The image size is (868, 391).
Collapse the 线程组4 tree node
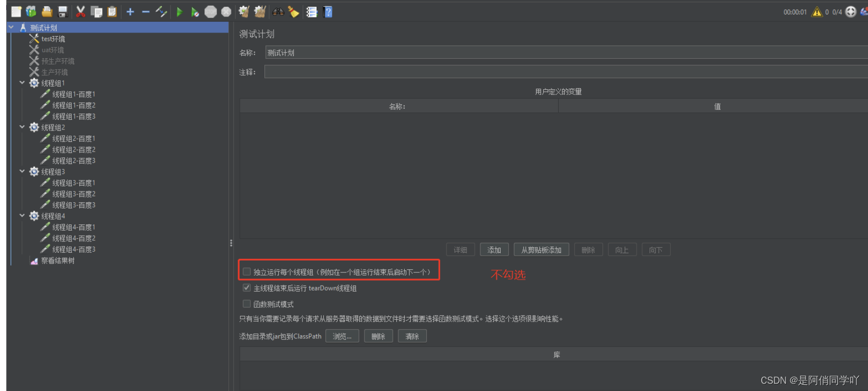click(x=22, y=216)
